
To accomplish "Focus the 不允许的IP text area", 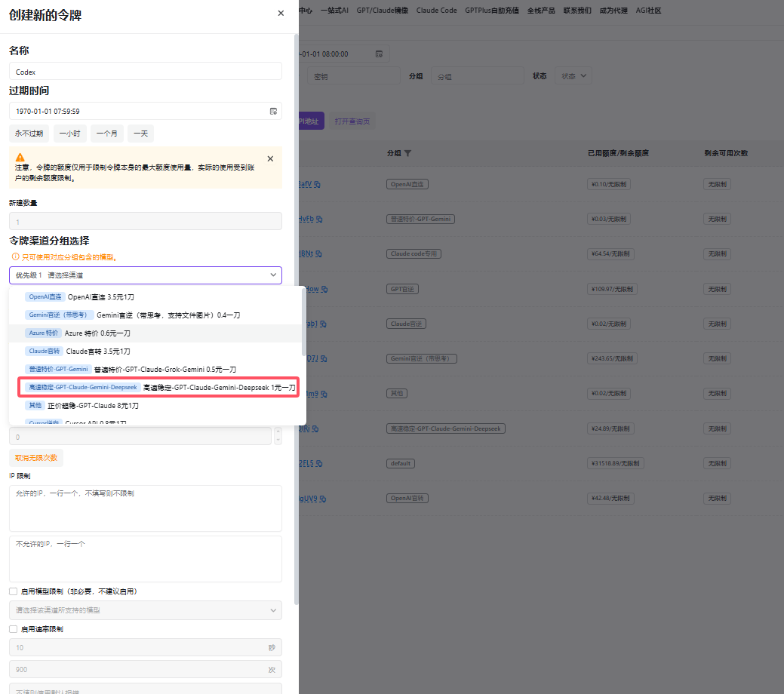I will point(146,559).
